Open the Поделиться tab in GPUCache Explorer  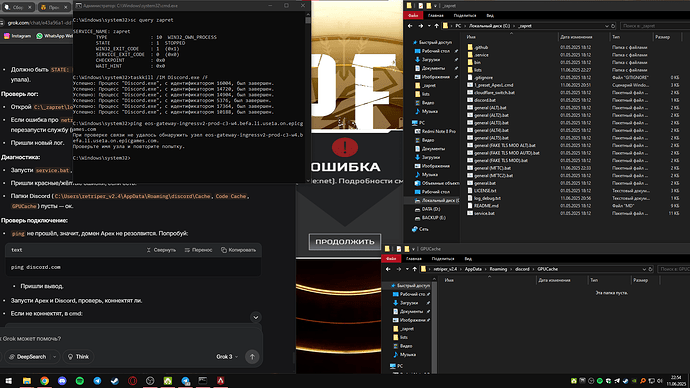click(x=443, y=259)
